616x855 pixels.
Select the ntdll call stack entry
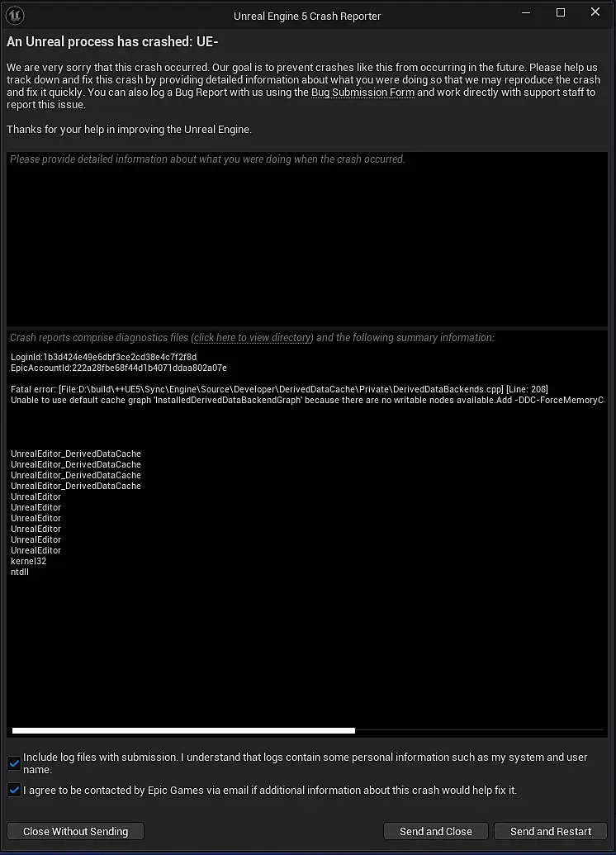click(20, 572)
